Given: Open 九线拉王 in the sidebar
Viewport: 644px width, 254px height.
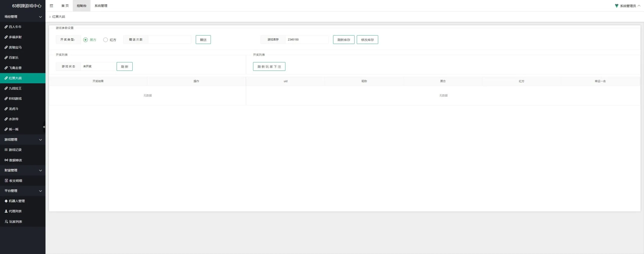Looking at the screenshot, I should (x=23, y=88).
